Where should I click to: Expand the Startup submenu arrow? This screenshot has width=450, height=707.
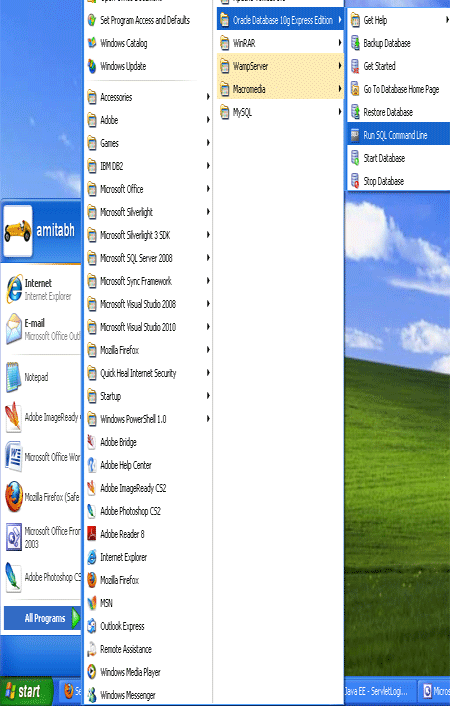(208, 396)
